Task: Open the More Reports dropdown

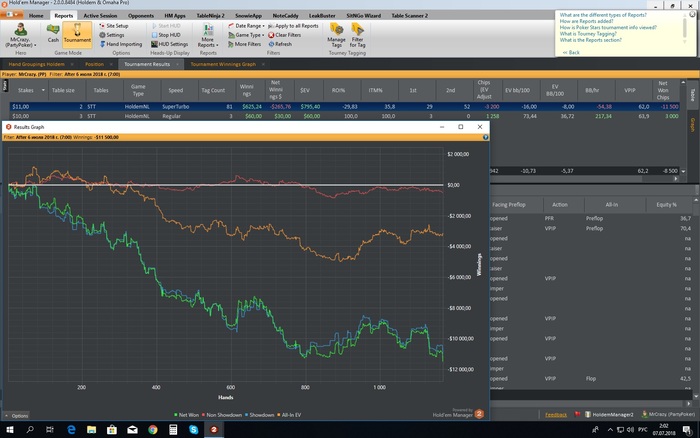Action: tap(208, 35)
